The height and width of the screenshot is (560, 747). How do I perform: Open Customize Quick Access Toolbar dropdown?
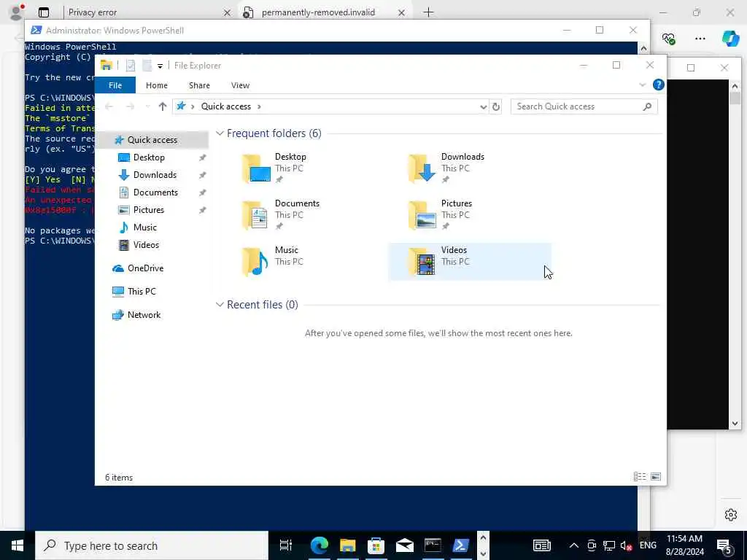point(160,66)
